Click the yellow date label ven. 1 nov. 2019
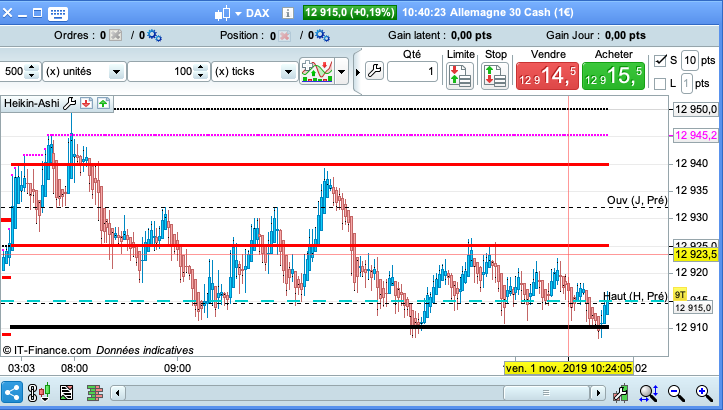This screenshot has height=410, width=723. tap(568, 368)
